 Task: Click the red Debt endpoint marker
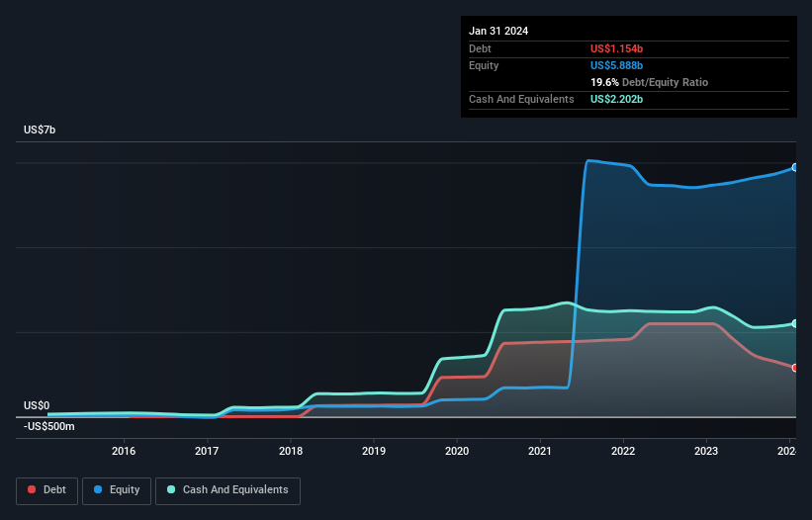pos(795,368)
